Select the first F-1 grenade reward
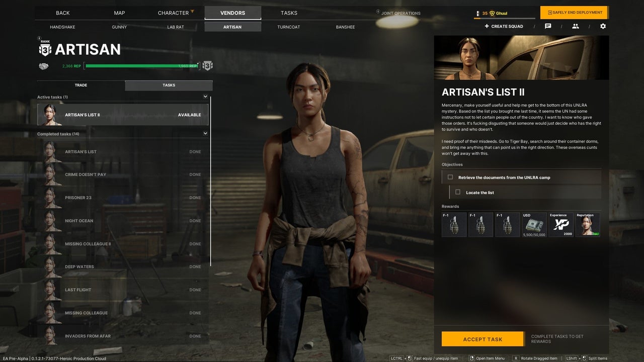Image resolution: width=644 pixels, height=362 pixels. (454, 224)
